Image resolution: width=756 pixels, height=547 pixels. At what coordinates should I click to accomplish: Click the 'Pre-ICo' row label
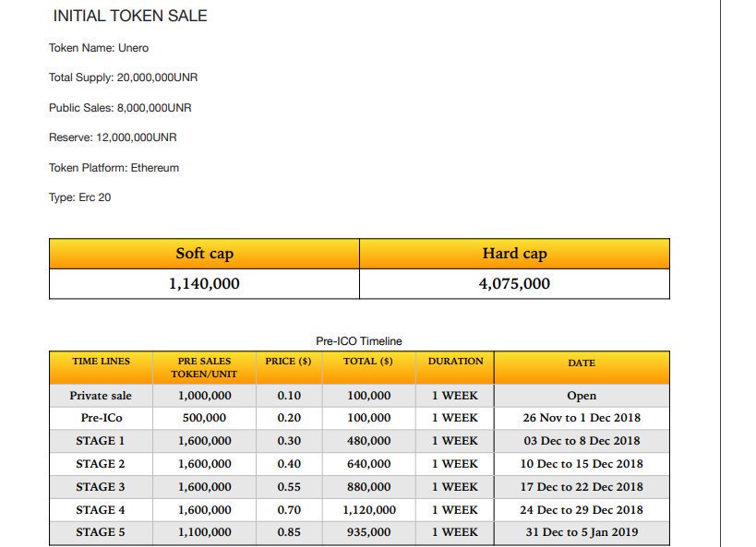[102, 418]
